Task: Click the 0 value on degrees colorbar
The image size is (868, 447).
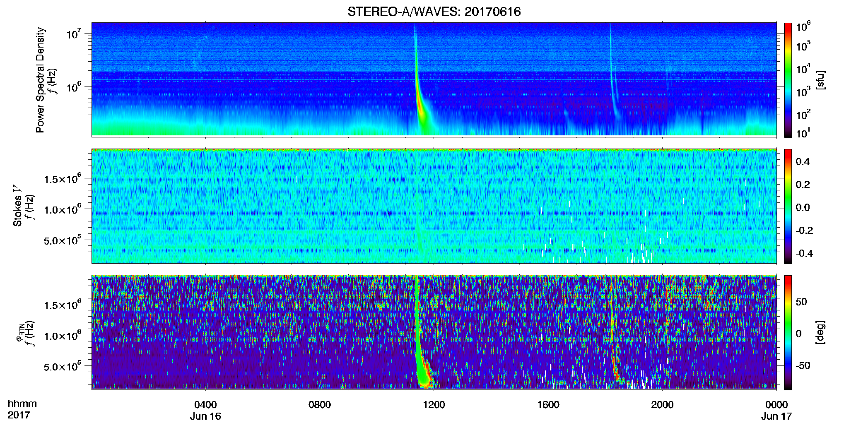Action: [x=798, y=334]
